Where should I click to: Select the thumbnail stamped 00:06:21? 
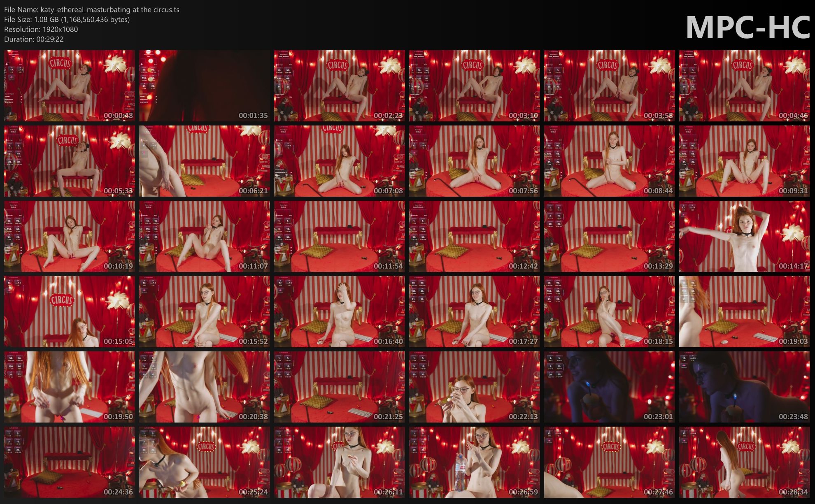click(205, 161)
